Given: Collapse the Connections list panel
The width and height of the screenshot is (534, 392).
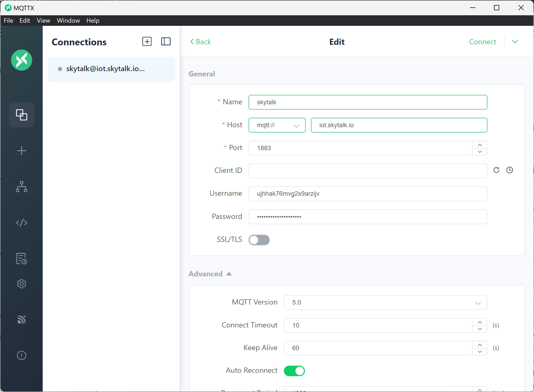Looking at the screenshot, I should click(166, 41).
